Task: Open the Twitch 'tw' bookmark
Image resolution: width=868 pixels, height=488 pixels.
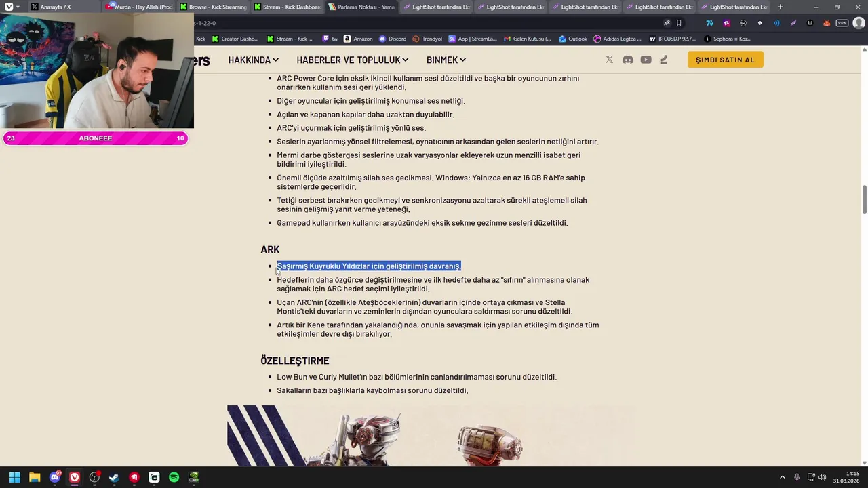Action: (x=330, y=39)
